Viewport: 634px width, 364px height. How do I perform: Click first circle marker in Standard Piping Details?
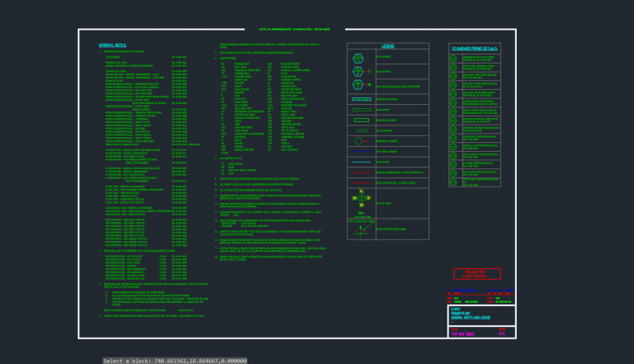[x=453, y=59]
